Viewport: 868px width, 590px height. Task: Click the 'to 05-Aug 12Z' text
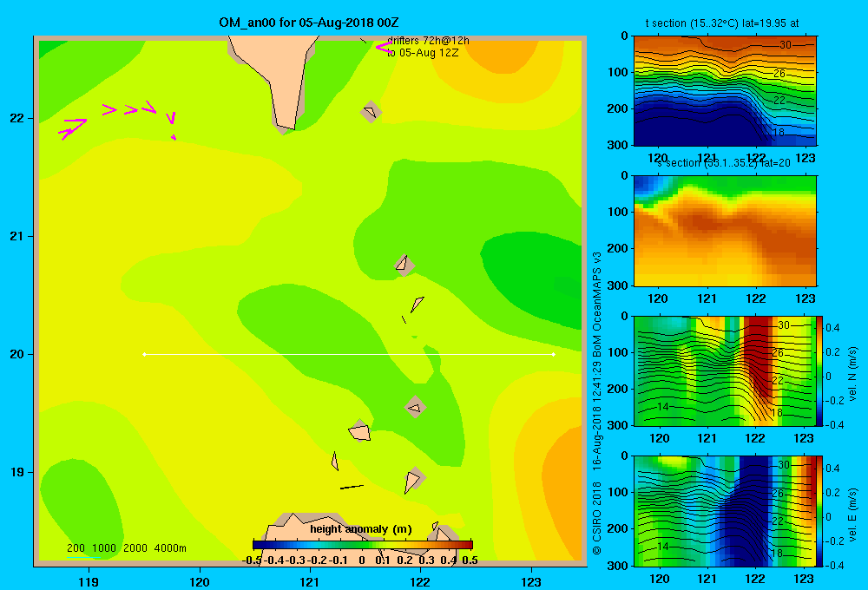423,53
